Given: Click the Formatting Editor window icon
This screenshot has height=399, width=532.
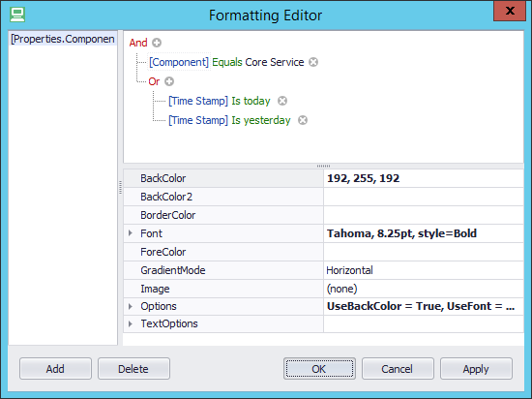Looking at the screenshot, I should click(x=17, y=15).
